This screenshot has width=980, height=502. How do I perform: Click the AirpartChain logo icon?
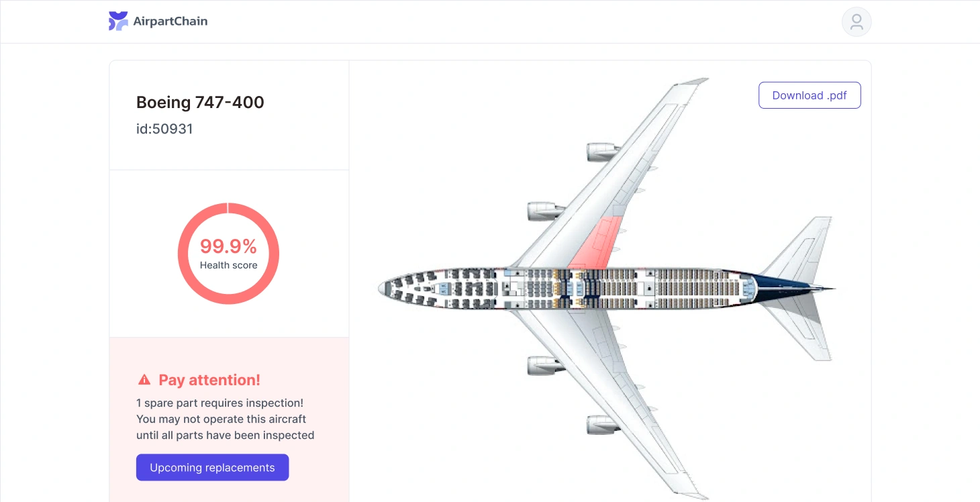point(117,21)
